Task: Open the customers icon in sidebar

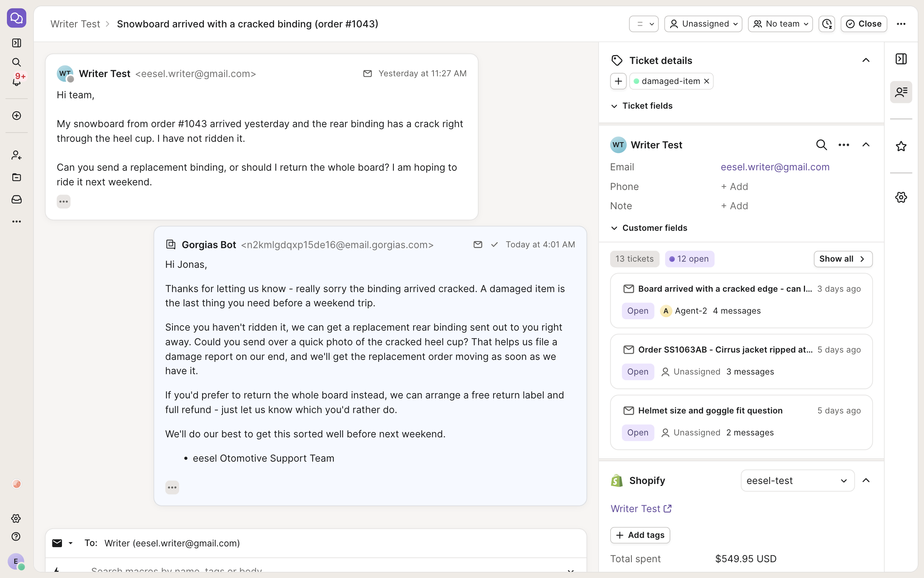Action: 17,155
